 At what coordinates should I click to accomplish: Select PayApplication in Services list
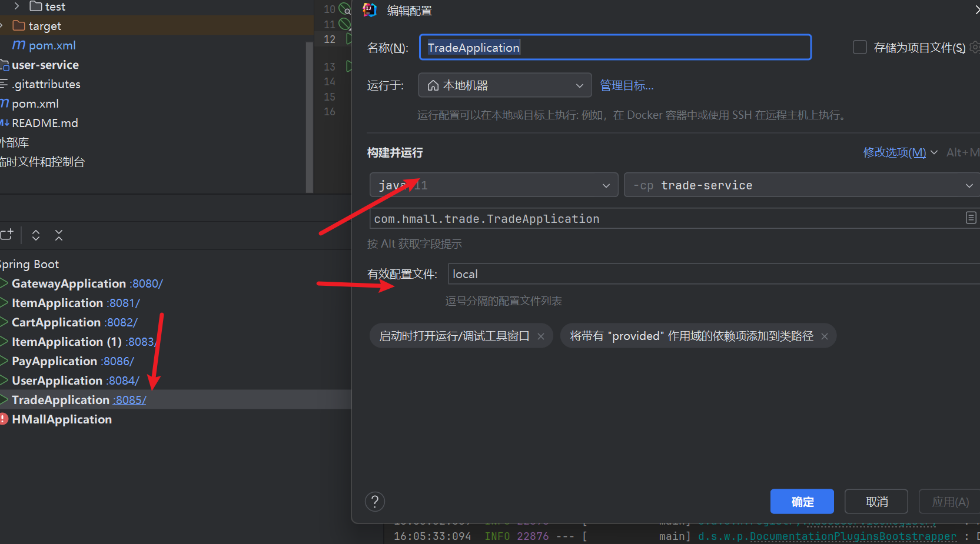click(73, 361)
